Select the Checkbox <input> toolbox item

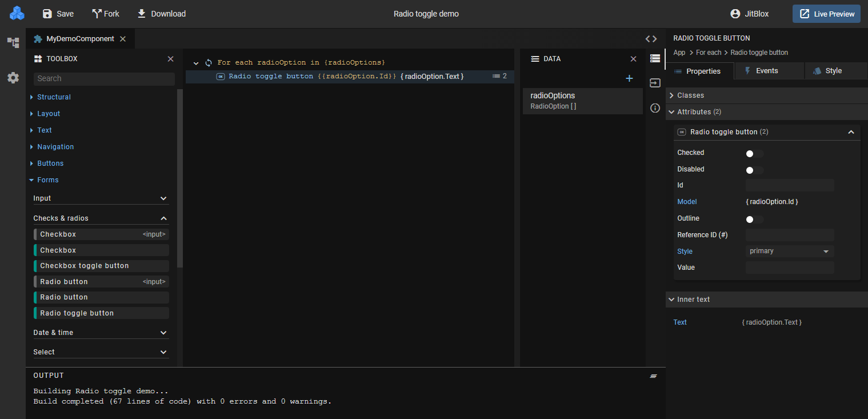coord(101,234)
